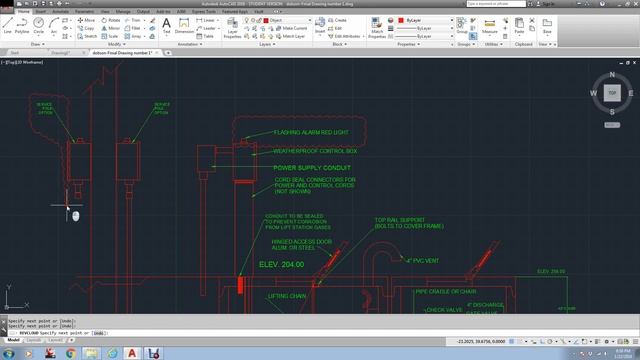Switch to the Parametric ribbon tab
The width and height of the screenshot is (640, 360).
coord(84,11)
